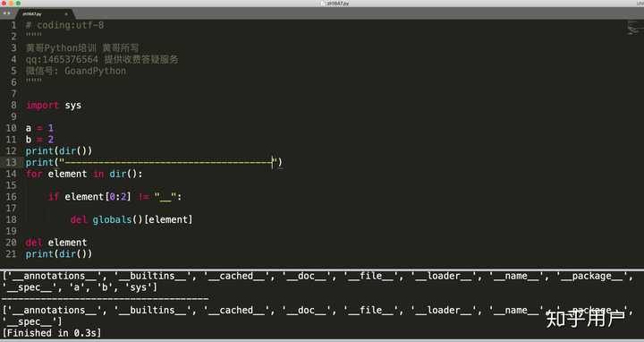Click the tab navigation arrows left of the tab

coord(6,13)
